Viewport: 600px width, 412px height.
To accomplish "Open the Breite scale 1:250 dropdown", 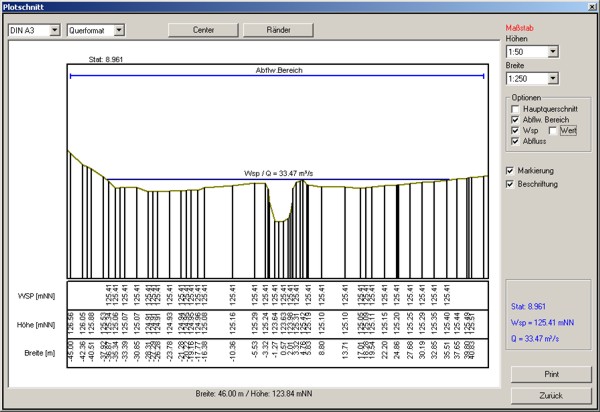I will pos(552,77).
